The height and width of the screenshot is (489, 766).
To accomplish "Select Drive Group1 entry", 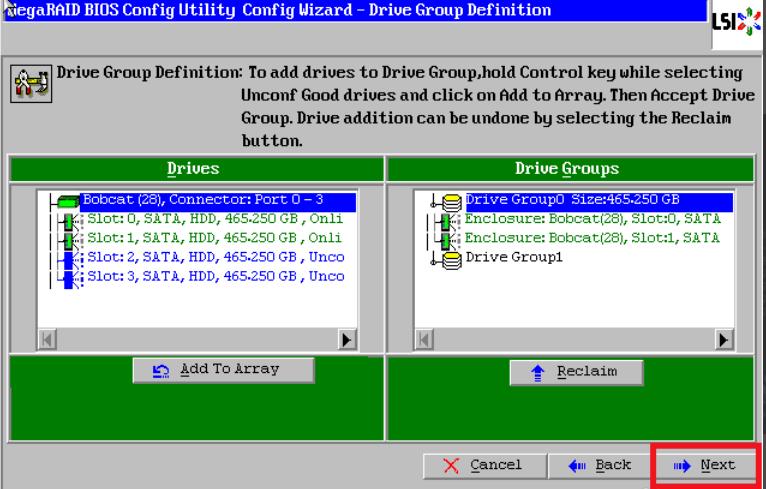I will [514, 257].
